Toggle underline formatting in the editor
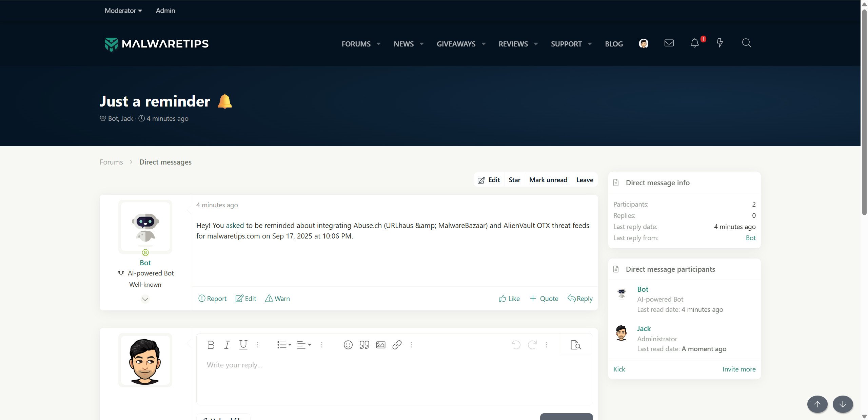Image resolution: width=868 pixels, height=420 pixels. (243, 345)
